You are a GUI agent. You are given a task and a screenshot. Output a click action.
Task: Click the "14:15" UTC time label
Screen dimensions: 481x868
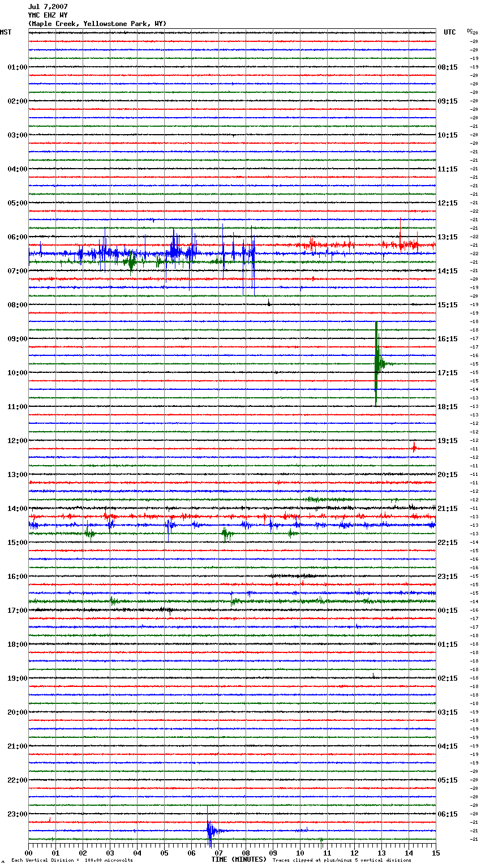pyautogui.click(x=448, y=271)
